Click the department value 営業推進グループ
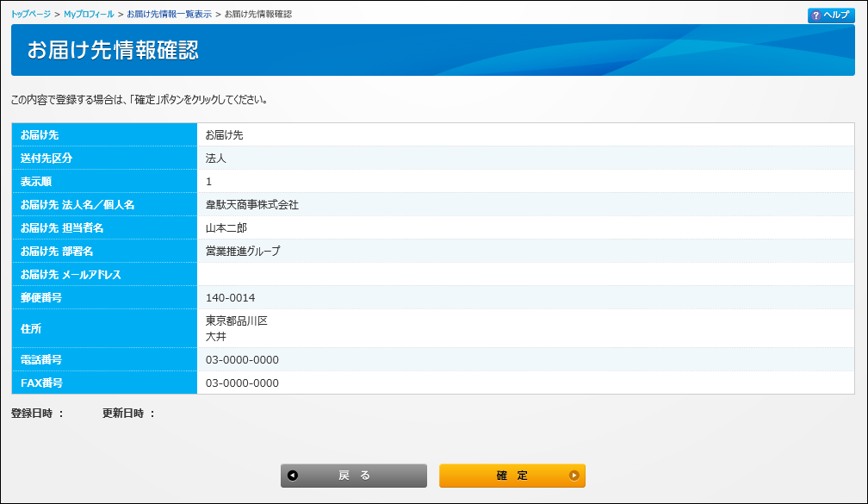Image resolution: width=868 pixels, height=504 pixels. coord(243,252)
